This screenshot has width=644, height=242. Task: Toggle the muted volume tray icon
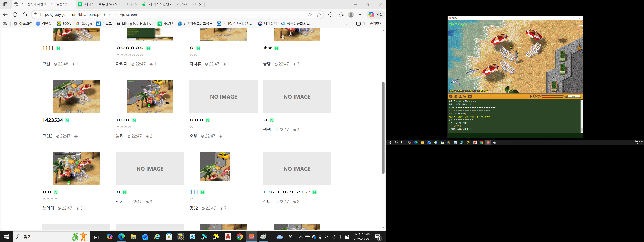(327, 237)
